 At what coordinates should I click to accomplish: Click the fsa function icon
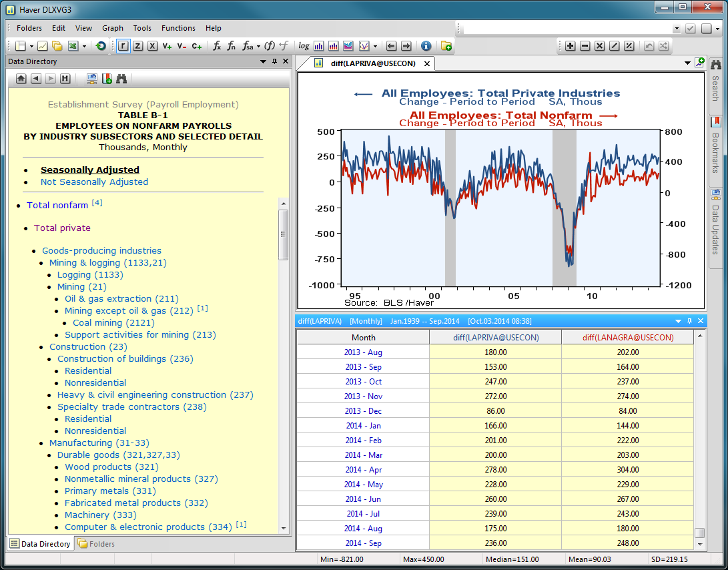248,46
